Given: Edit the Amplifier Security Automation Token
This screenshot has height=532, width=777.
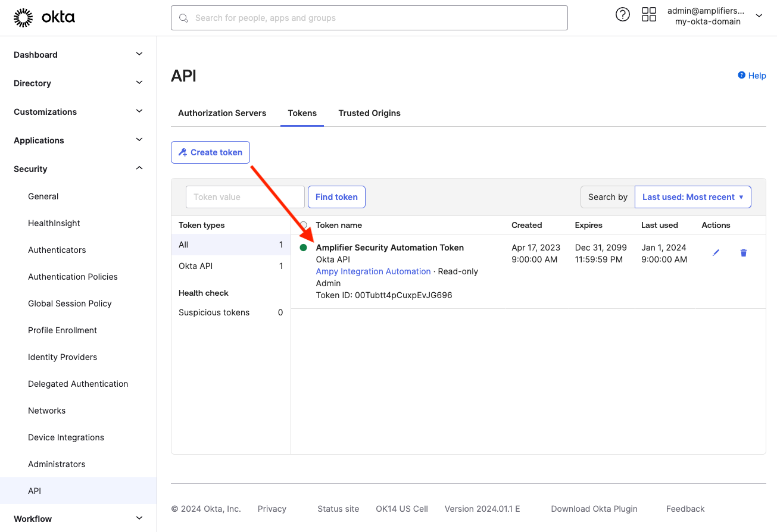Looking at the screenshot, I should pos(716,253).
